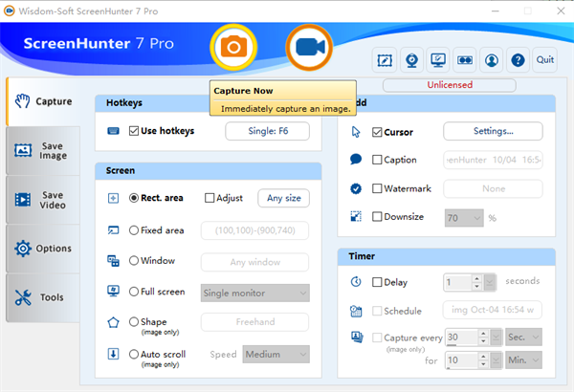Expand the Single monitor dropdown

click(254, 293)
